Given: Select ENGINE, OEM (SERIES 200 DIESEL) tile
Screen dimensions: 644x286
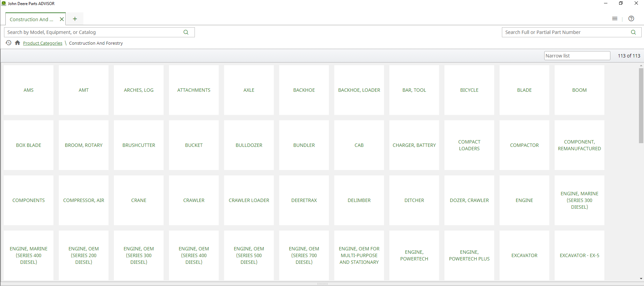Looking at the screenshot, I should click(x=84, y=255).
